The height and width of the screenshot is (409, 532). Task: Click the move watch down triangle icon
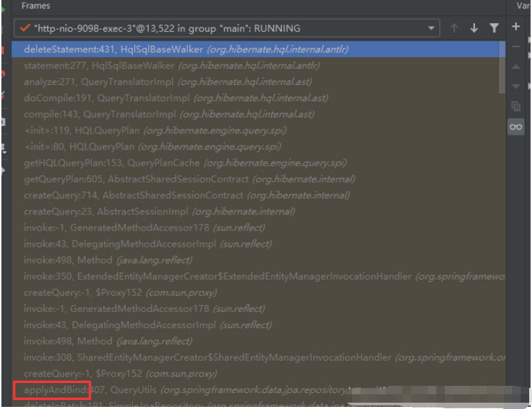pos(516,86)
